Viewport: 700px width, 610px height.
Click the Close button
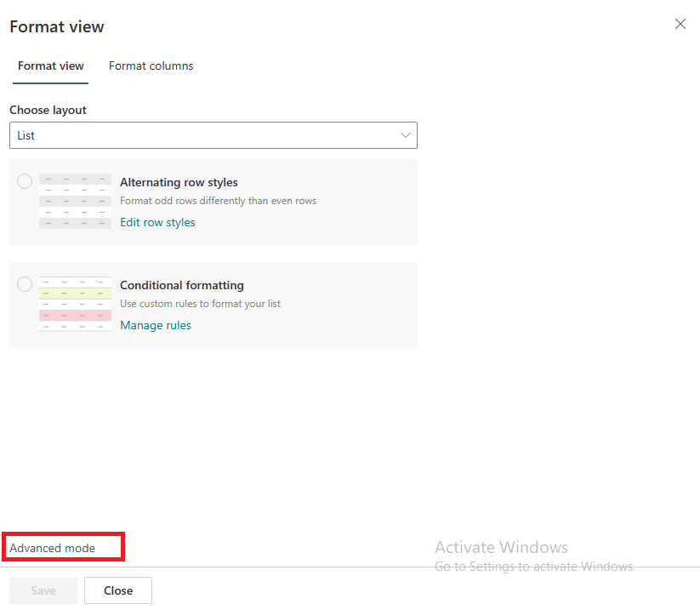tap(117, 590)
